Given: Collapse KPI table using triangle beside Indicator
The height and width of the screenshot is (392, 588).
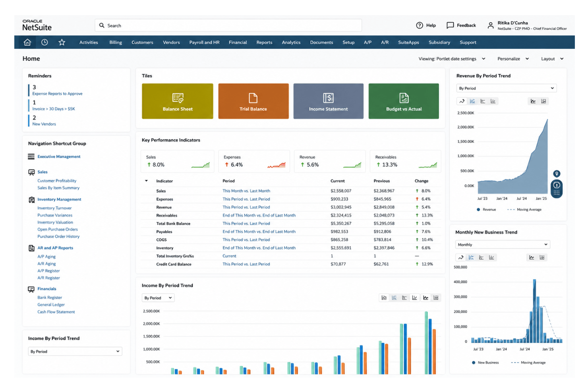Looking at the screenshot, I should point(146,181).
